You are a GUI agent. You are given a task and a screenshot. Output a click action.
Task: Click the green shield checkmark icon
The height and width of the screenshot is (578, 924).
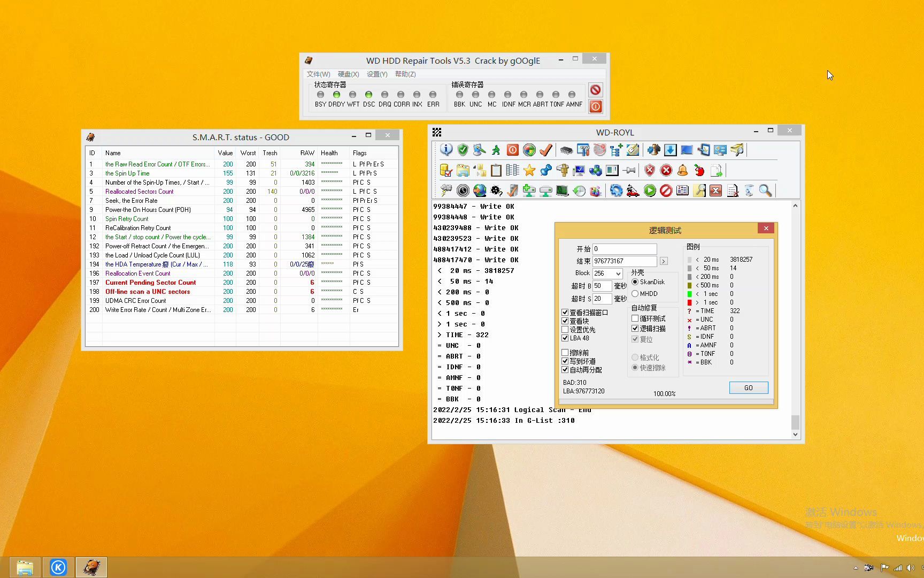[463, 150]
